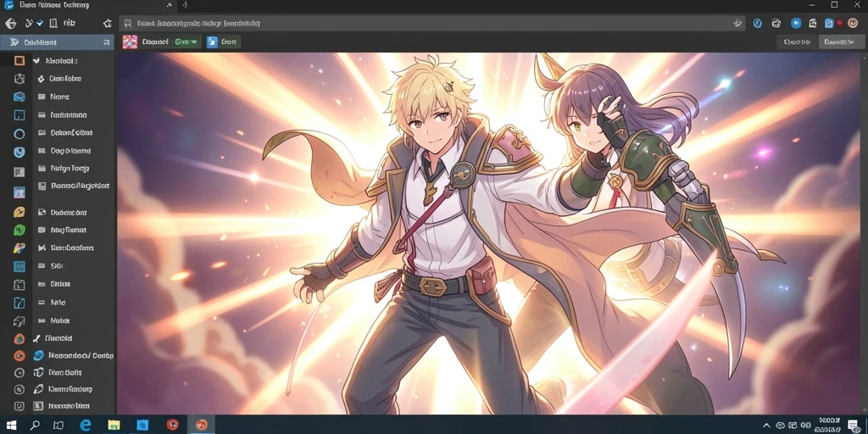Open the green status dropdown above the artwork
This screenshot has width=868, height=434.
coord(186,42)
